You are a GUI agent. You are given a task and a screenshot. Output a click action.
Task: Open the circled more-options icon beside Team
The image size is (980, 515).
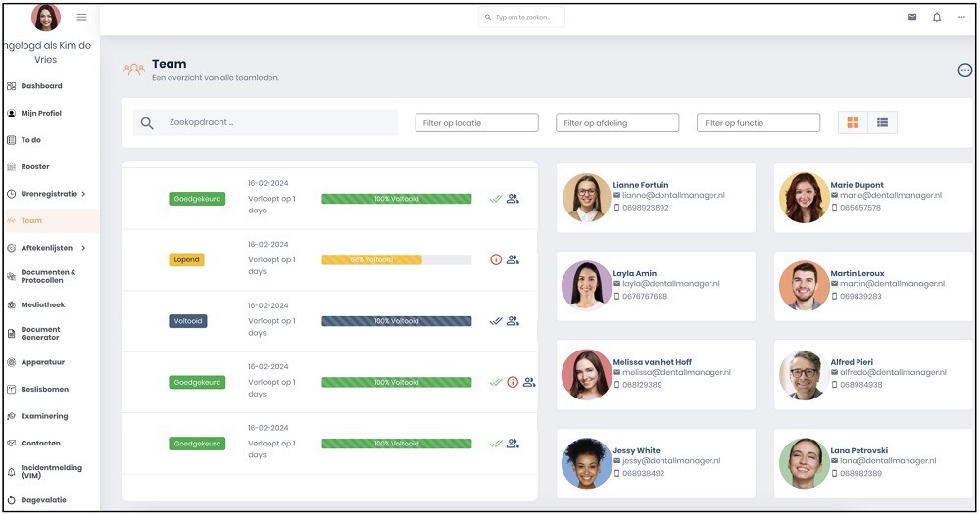tap(964, 70)
